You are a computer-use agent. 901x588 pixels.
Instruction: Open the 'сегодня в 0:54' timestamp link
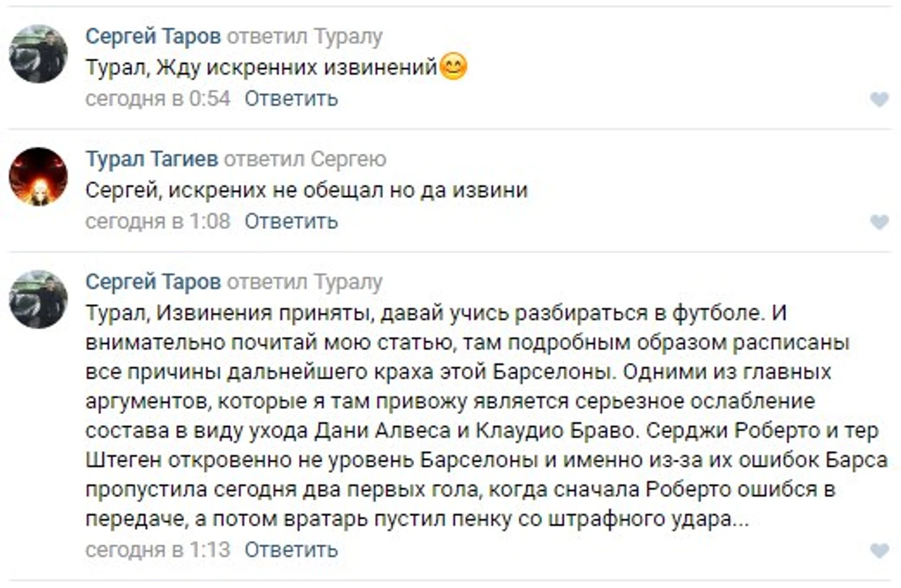[x=157, y=99]
